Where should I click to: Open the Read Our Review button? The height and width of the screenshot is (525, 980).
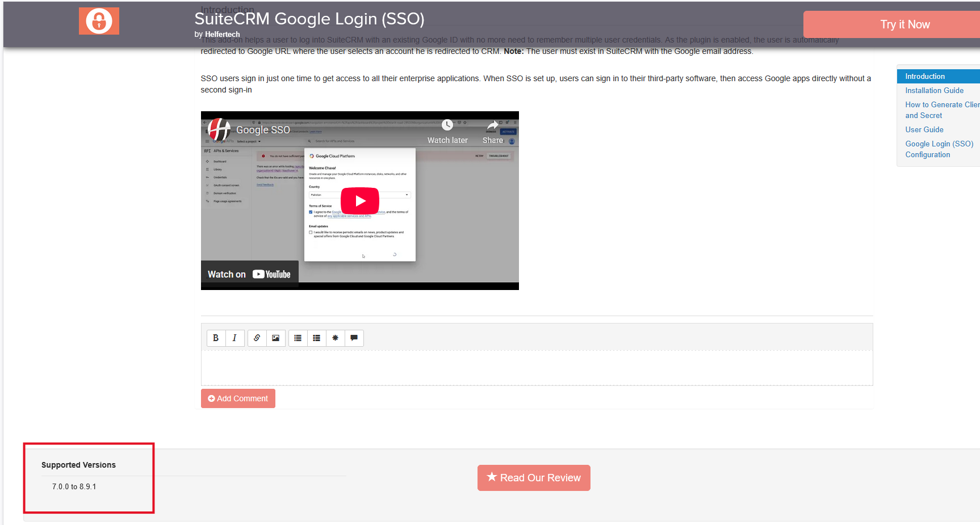coord(534,478)
